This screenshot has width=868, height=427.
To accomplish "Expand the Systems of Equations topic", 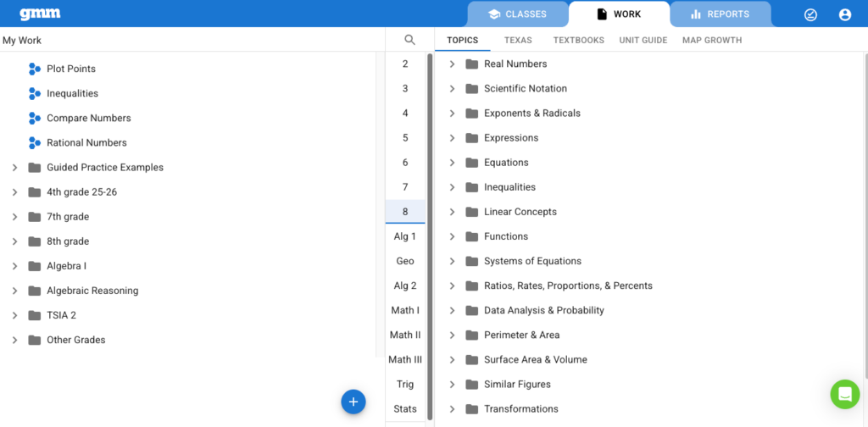I will pyautogui.click(x=452, y=261).
